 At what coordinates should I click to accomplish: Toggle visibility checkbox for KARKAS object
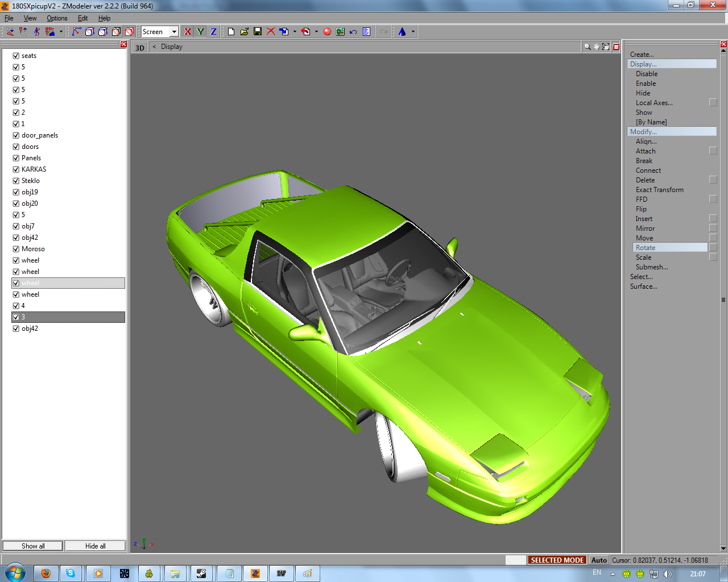16,169
